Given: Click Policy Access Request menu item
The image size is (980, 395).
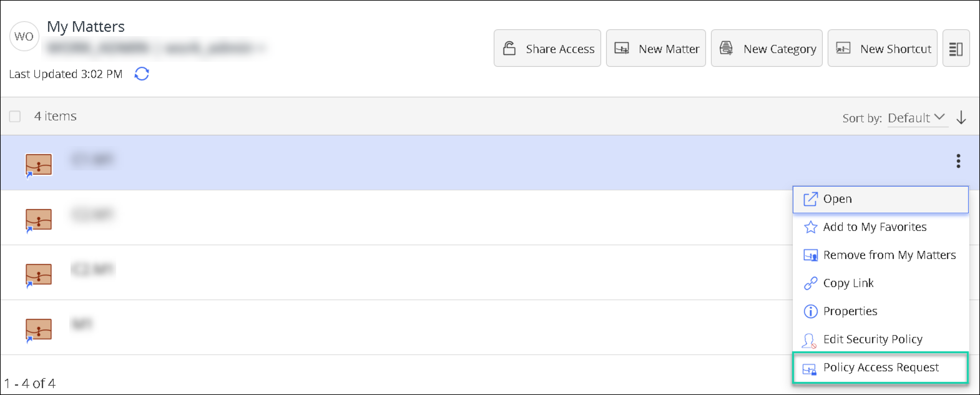Looking at the screenshot, I should [x=880, y=368].
